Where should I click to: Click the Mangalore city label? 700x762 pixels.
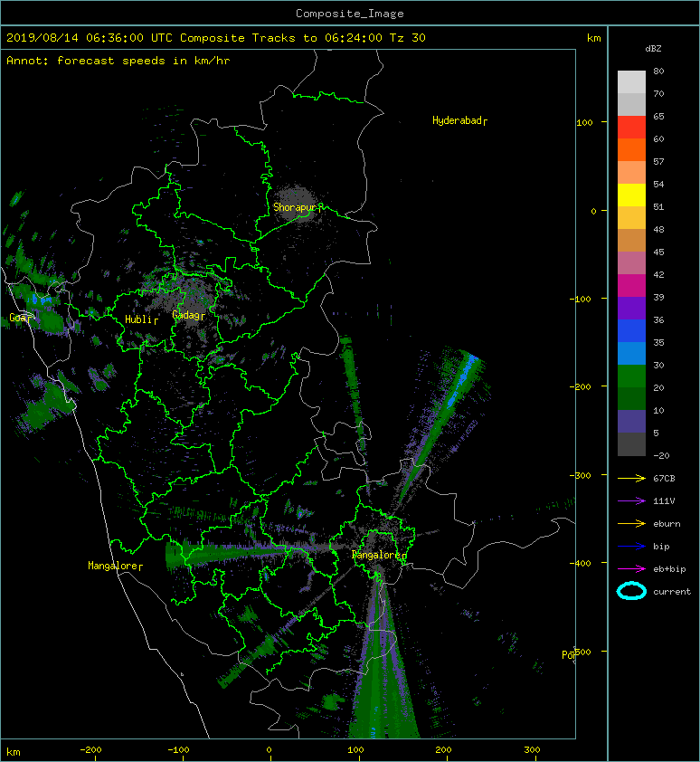tap(115, 567)
